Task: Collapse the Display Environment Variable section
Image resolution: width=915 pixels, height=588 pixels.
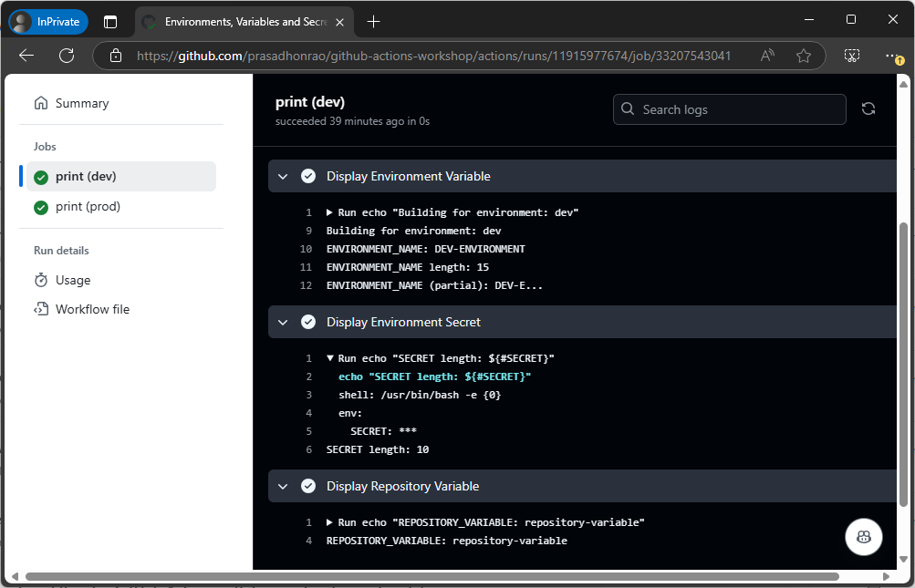Action: [283, 176]
